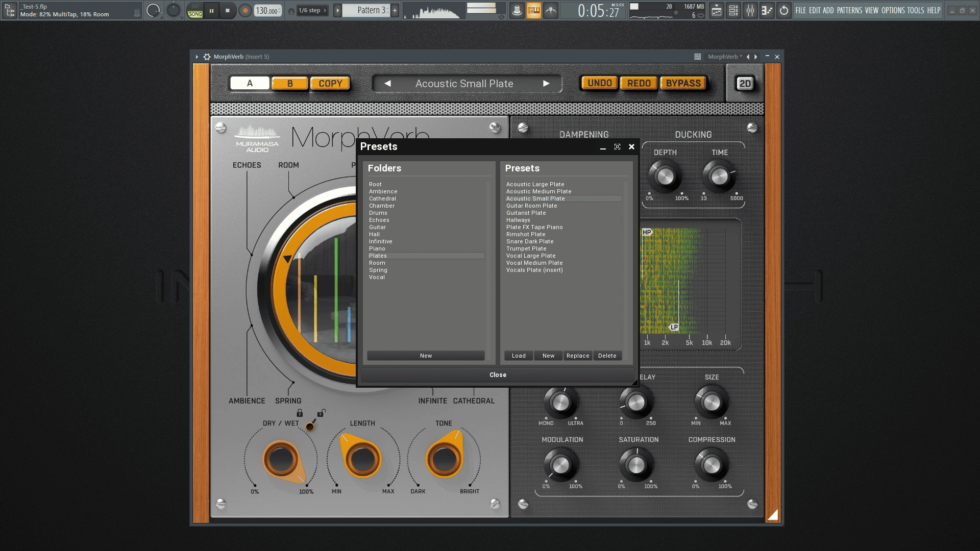
Task: Select Guitar Room Plate preset
Action: (563, 206)
